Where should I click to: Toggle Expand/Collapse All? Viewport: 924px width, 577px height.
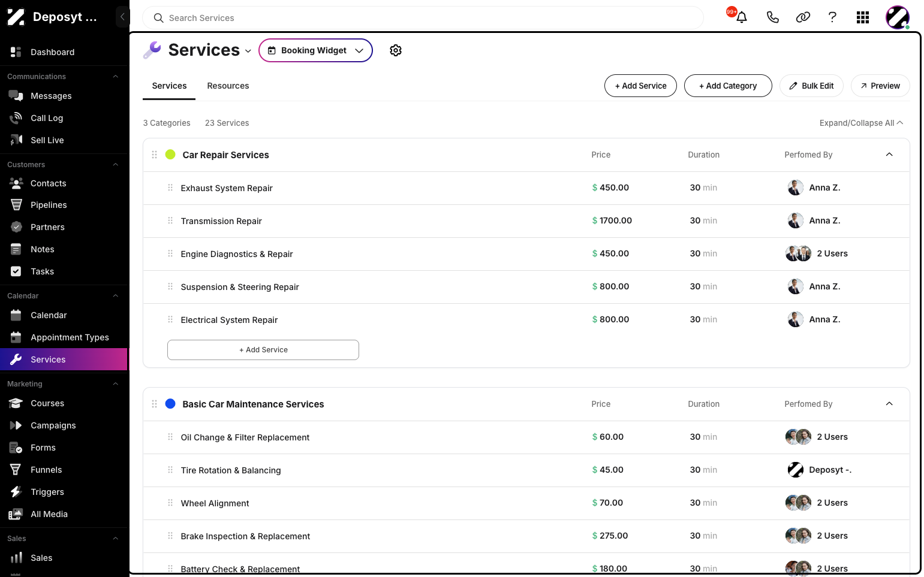pos(861,123)
